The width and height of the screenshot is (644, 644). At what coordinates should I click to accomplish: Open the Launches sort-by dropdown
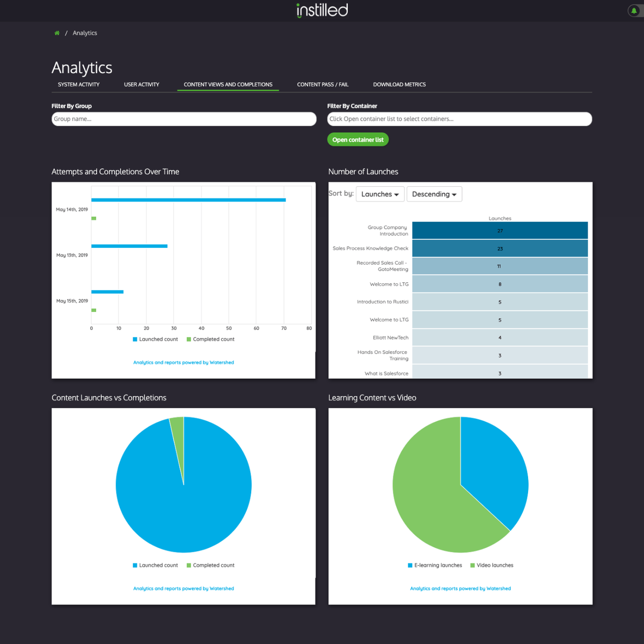coord(380,194)
